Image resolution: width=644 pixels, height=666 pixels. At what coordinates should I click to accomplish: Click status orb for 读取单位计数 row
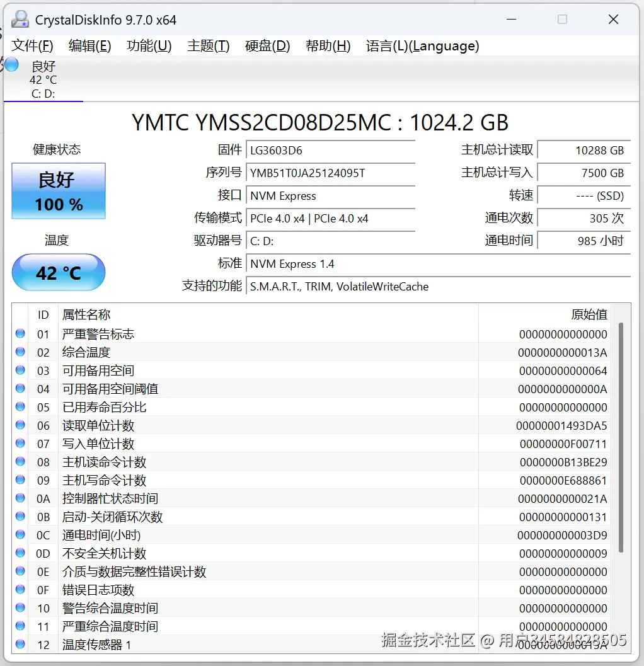pos(20,425)
